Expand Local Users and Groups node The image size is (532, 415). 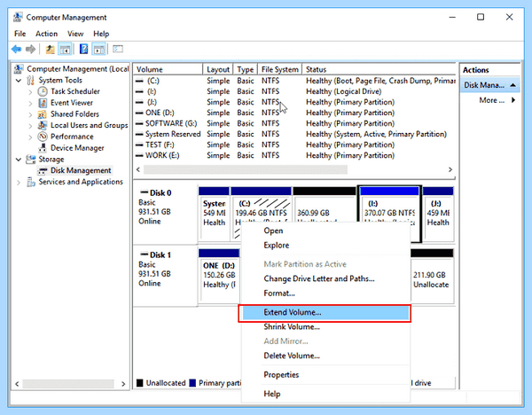(30, 126)
